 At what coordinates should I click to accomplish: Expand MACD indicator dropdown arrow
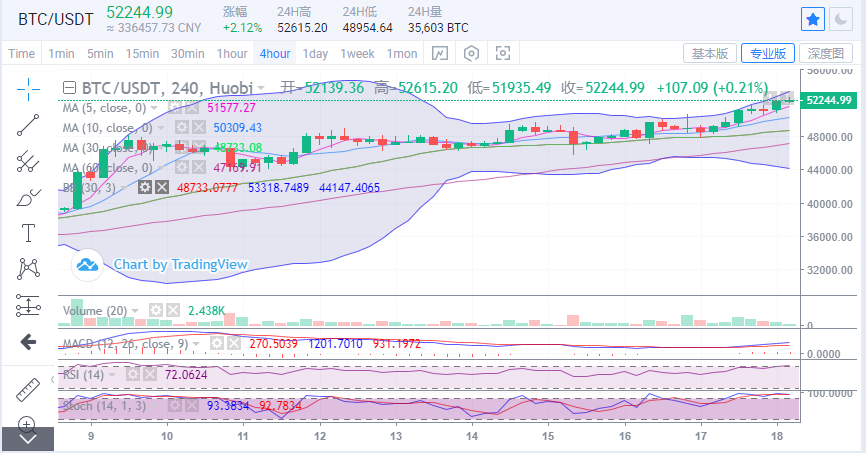197,344
